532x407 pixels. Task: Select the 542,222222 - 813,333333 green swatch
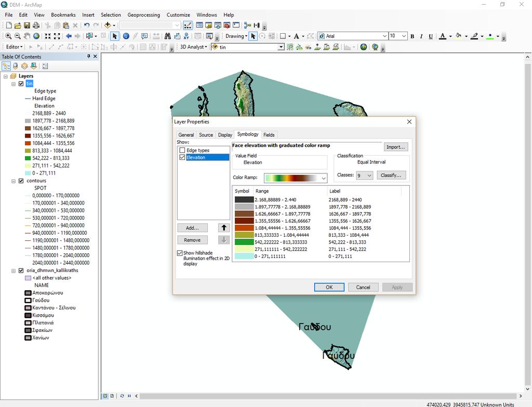coord(244,242)
